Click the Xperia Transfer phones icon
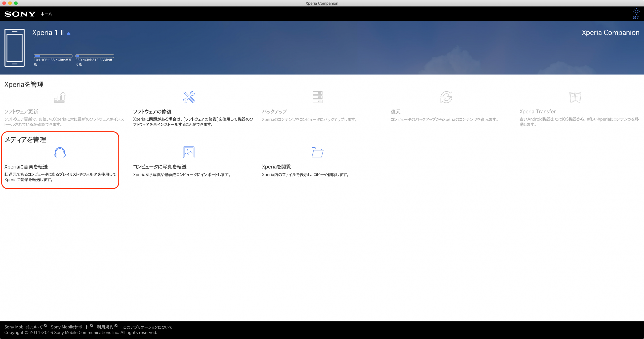 [575, 97]
